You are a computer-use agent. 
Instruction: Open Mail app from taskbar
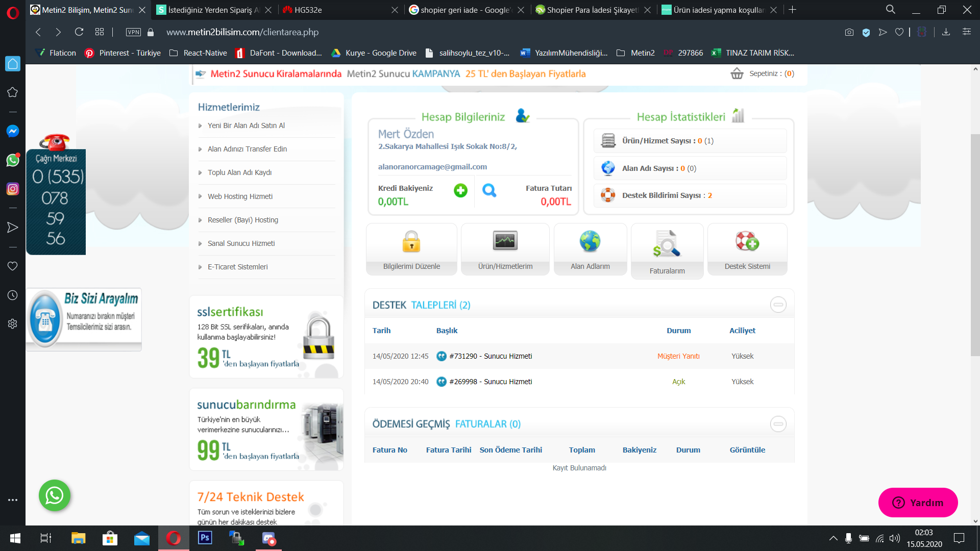coord(142,538)
